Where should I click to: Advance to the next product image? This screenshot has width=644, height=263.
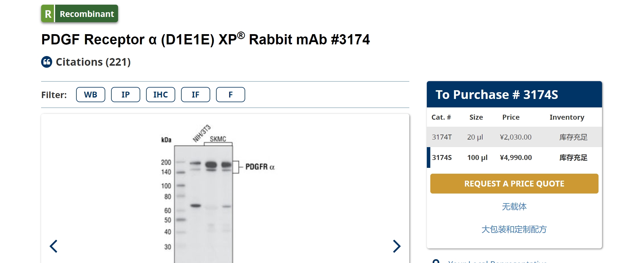397,246
